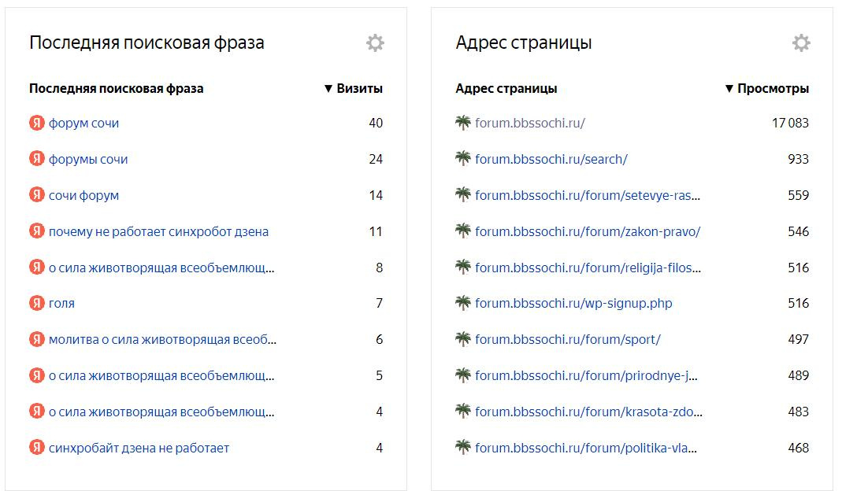Open forum.bbssochi.ru/ root page link

(530, 123)
